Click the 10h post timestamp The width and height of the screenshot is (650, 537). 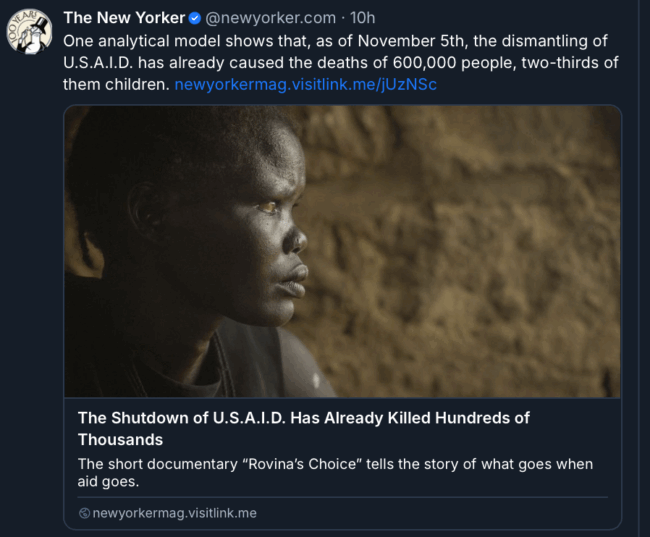click(362, 18)
